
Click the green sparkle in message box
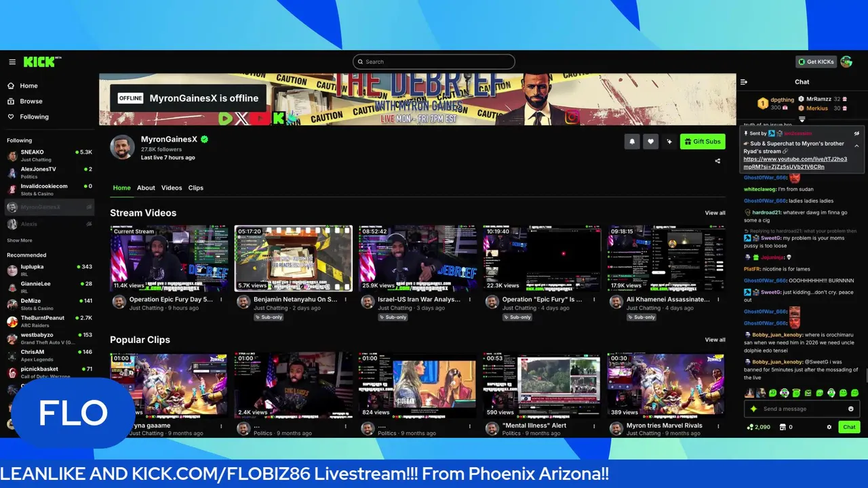click(753, 409)
